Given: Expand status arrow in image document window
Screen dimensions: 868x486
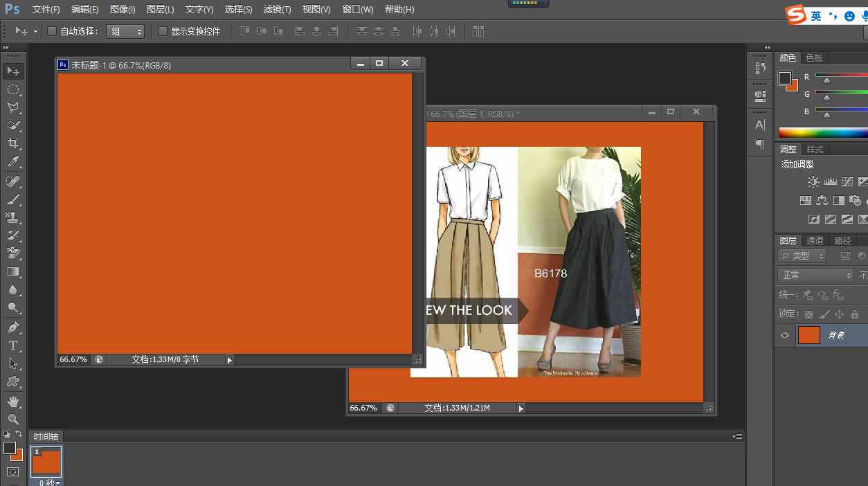Looking at the screenshot, I should point(521,408).
